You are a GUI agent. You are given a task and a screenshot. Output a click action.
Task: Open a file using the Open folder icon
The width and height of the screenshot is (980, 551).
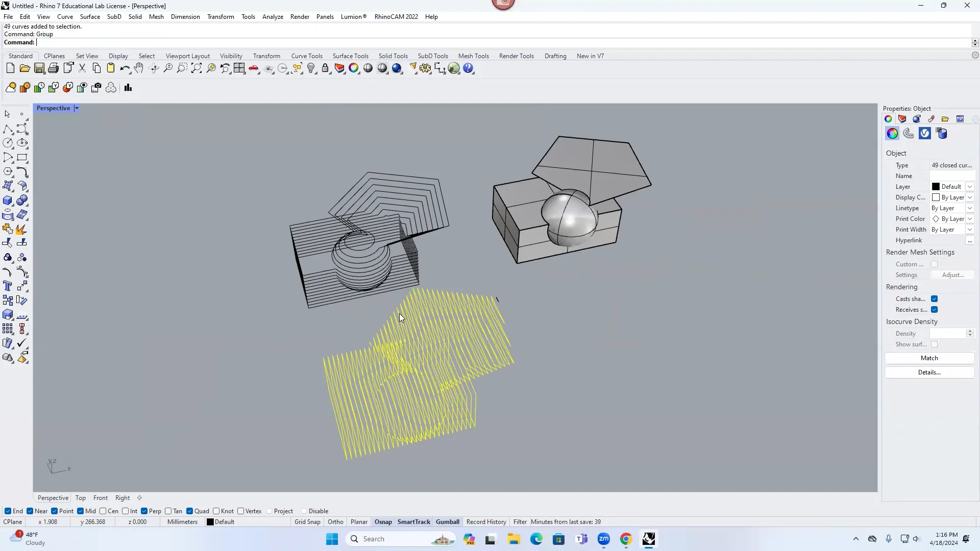pyautogui.click(x=24, y=68)
